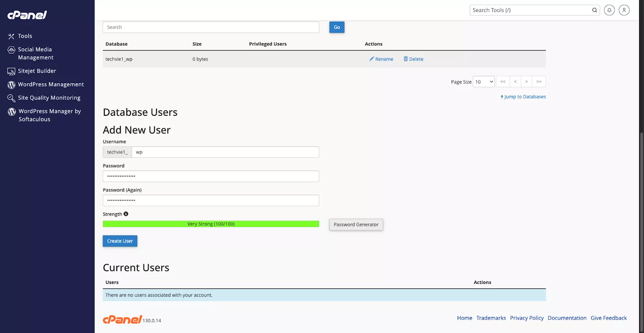Expand the Page Size dropdown
The height and width of the screenshot is (333, 644).
point(483,82)
